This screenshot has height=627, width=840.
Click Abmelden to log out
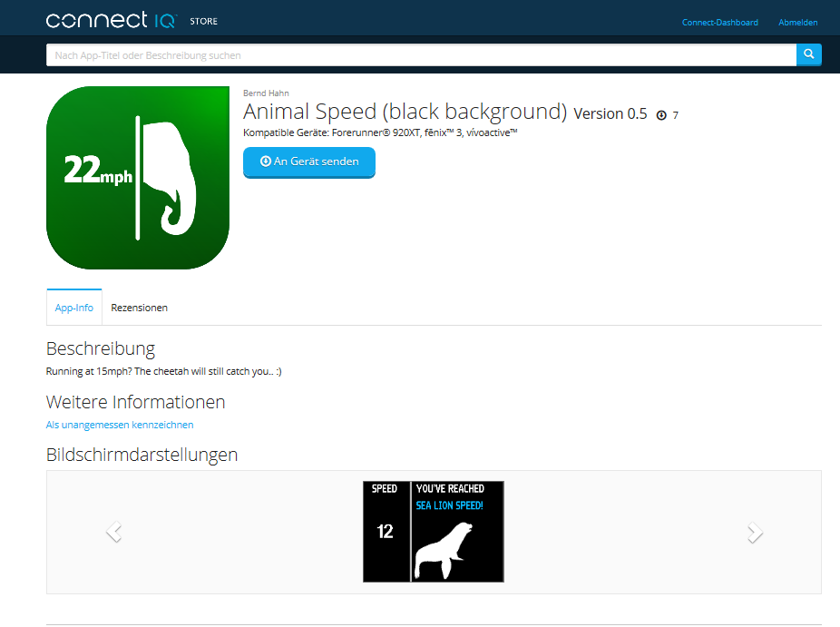coord(797,23)
